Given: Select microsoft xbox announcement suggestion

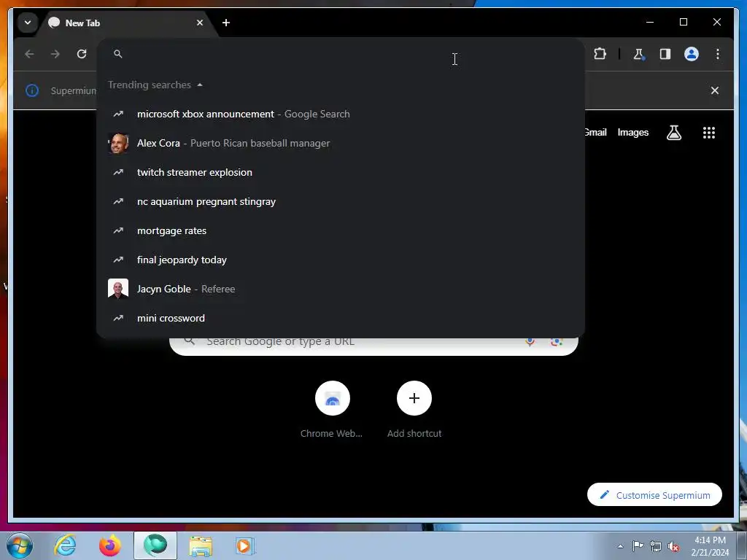Looking at the screenshot, I should tap(341, 114).
